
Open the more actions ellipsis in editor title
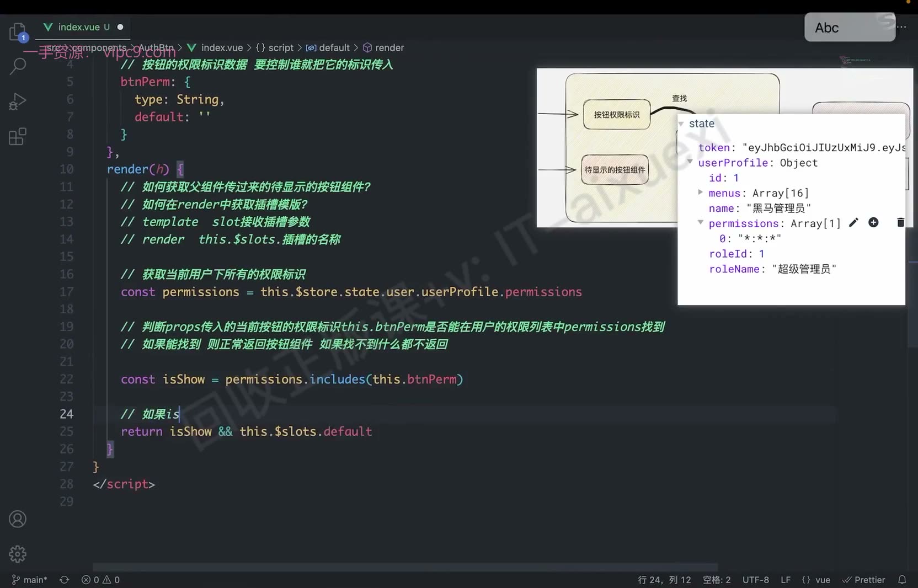[x=902, y=26]
